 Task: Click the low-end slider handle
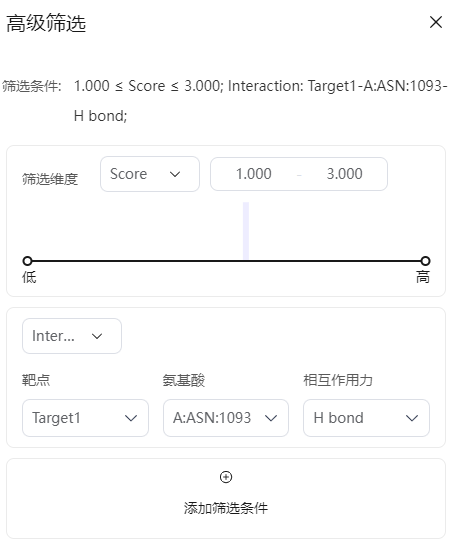click(x=27, y=261)
